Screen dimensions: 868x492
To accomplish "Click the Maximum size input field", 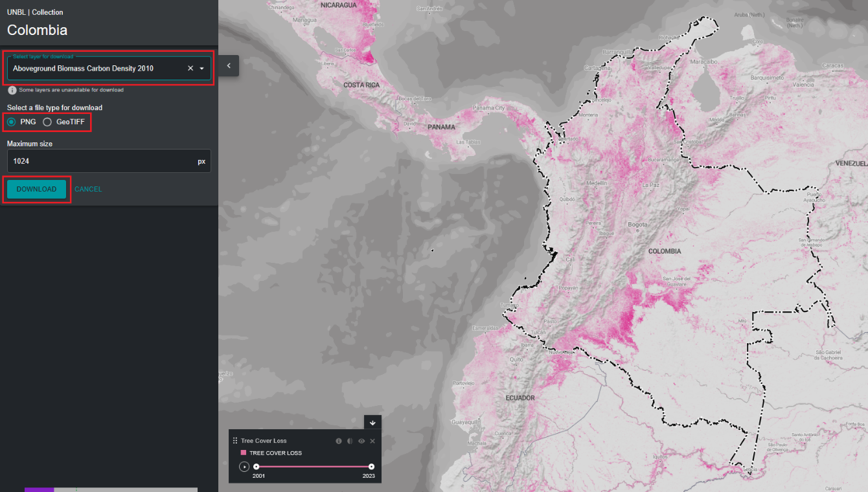I will 100,161.
